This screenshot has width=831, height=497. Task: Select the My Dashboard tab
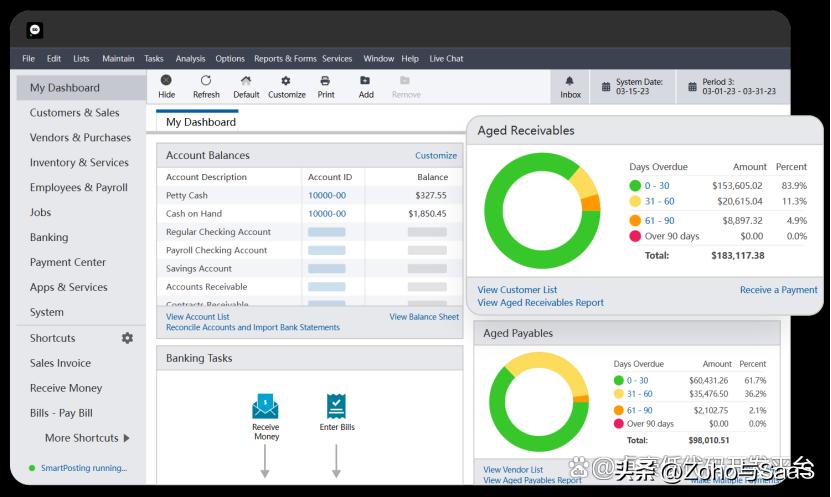click(x=201, y=122)
